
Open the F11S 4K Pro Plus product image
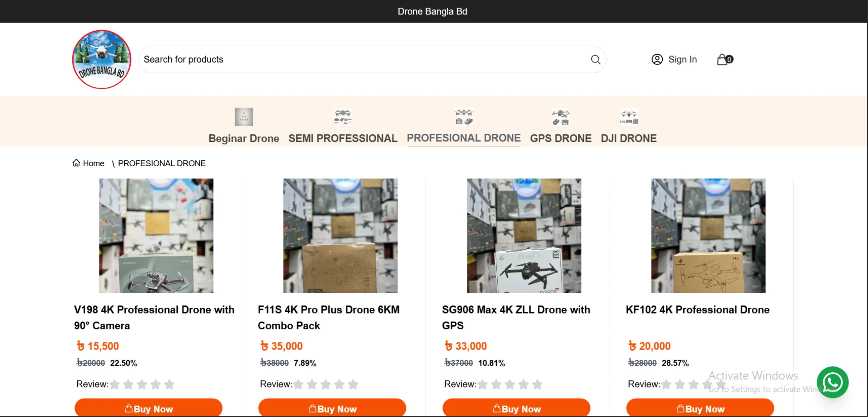(340, 235)
